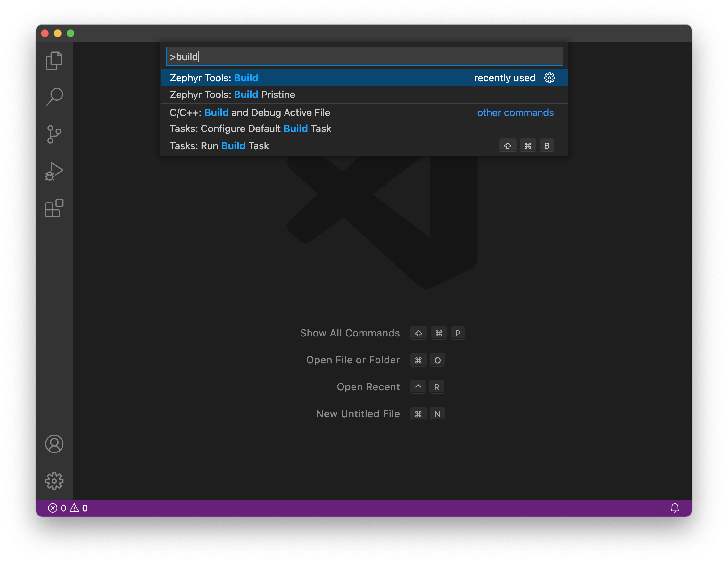
Task: Click the Accounts icon in activity bar
Action: [x=54, y=444]
